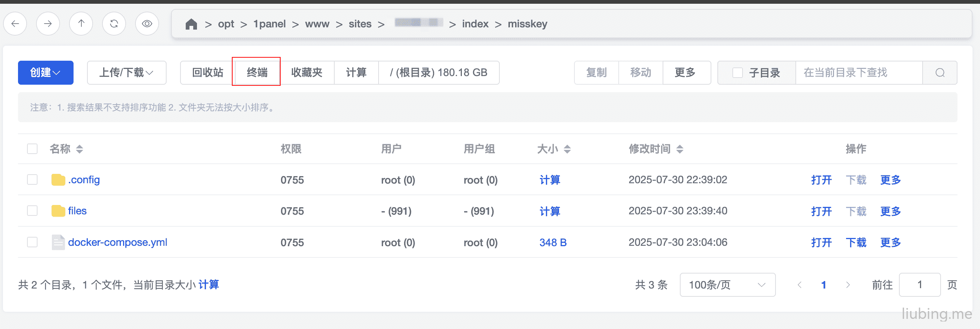
Task: Open the .config folder name link
Action: pyautogui.click(x=84, y=180)
